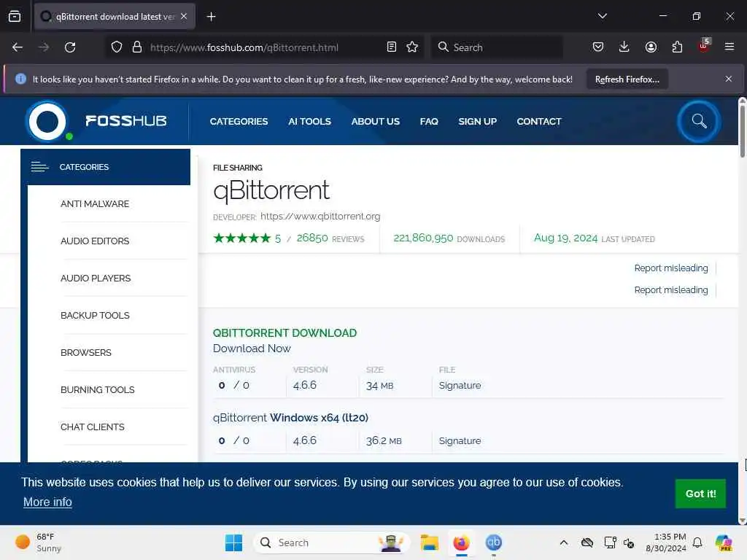This screenshot has height=560, width=747.
Task: Click the Firefox taskbar icon
Action: [x=461, y=542]
